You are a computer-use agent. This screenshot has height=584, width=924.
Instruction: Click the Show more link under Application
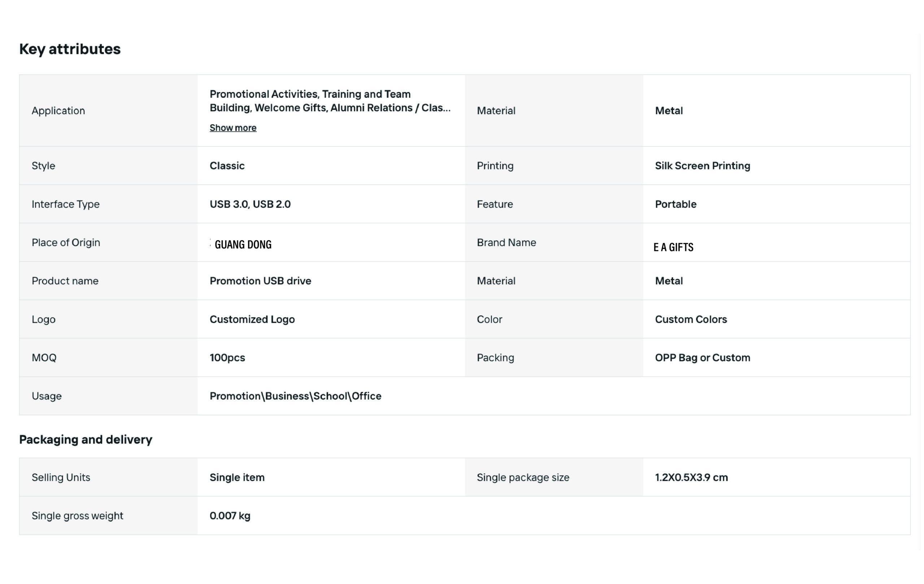point(233,128)
